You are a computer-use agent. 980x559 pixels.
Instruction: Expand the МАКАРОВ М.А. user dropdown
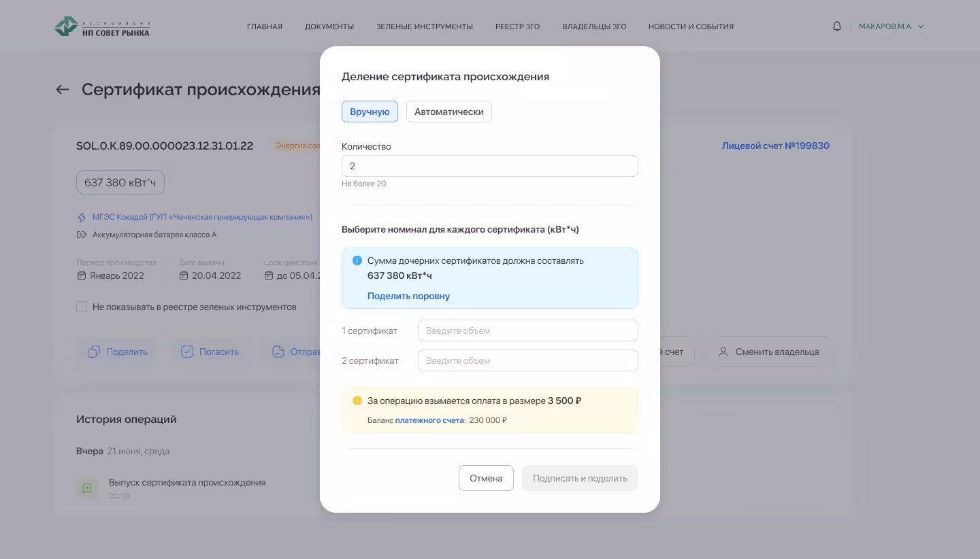(891, 27)
